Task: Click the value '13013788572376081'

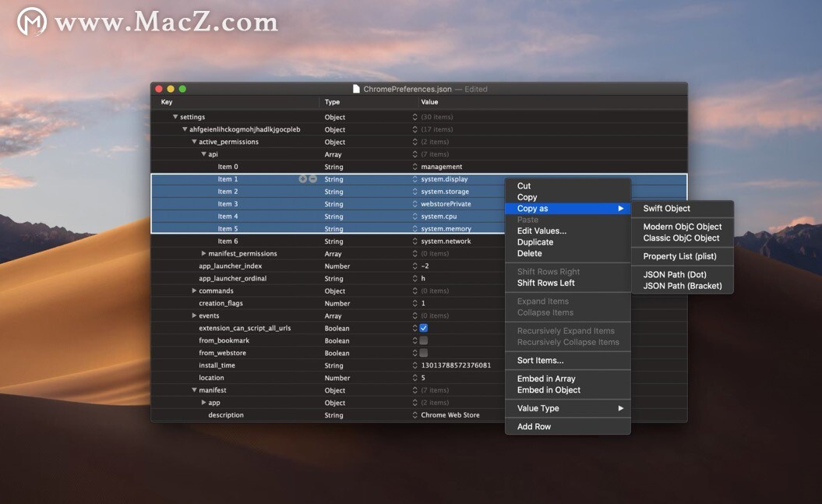Action: tap(456, 365)
